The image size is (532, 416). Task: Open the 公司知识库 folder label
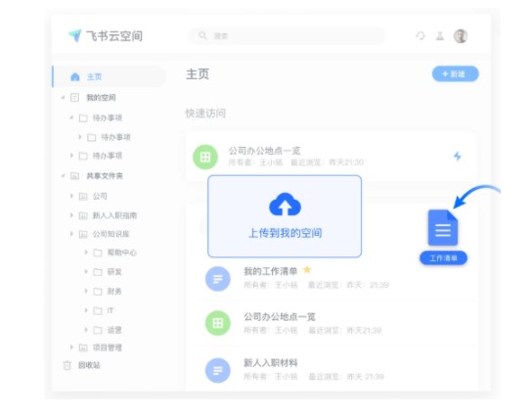click(111, 234)
